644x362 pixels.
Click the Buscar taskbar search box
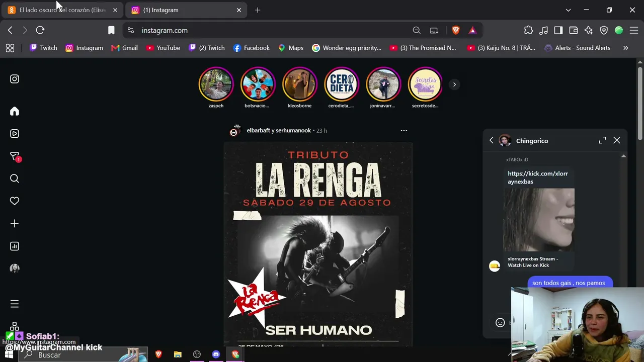84,354
